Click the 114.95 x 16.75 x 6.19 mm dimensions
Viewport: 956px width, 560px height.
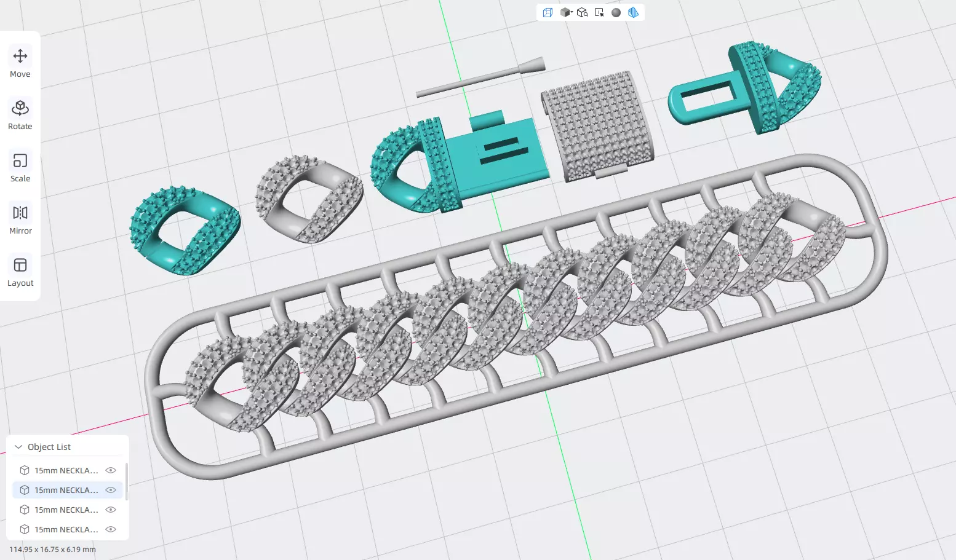52,550
